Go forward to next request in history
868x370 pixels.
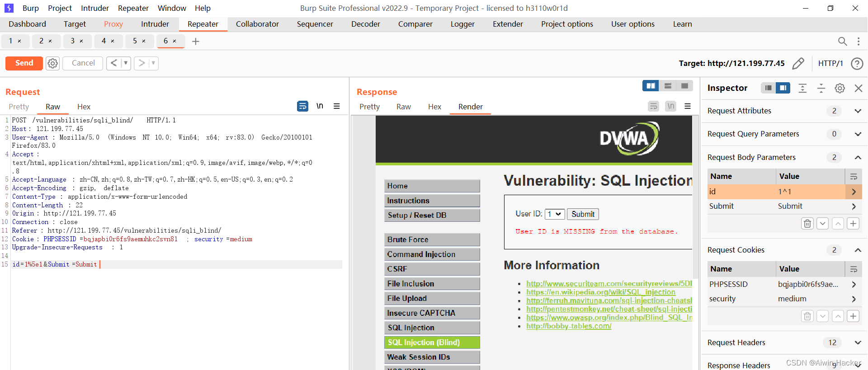click(142, 63)
